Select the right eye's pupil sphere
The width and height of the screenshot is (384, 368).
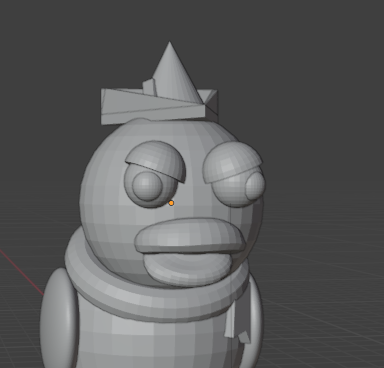[x=256, y=187]
